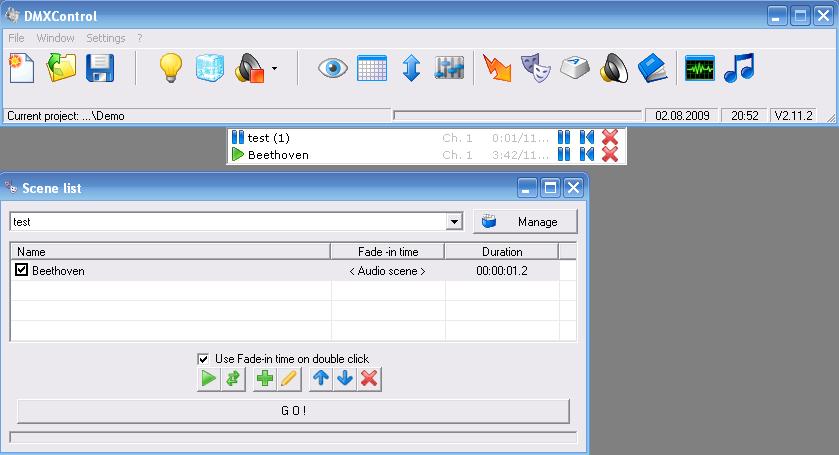This screenshot has height=455, width=839.
Task: Open the File menu
Action: coord(16,38)
